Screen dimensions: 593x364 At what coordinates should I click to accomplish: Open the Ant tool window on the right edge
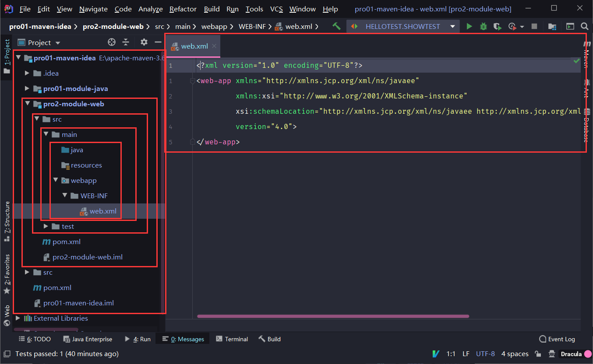(587, 89)
